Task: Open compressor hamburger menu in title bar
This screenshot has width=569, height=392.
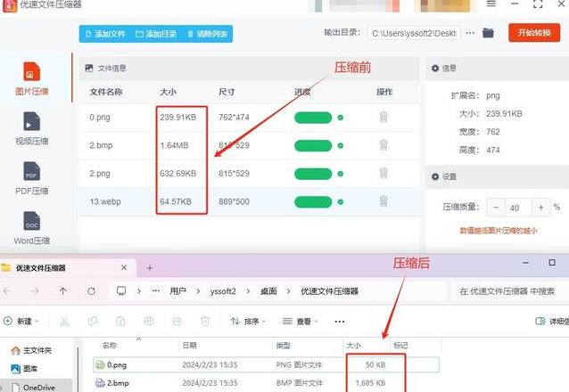Action: pyautogui.click(x=491, y=4)
